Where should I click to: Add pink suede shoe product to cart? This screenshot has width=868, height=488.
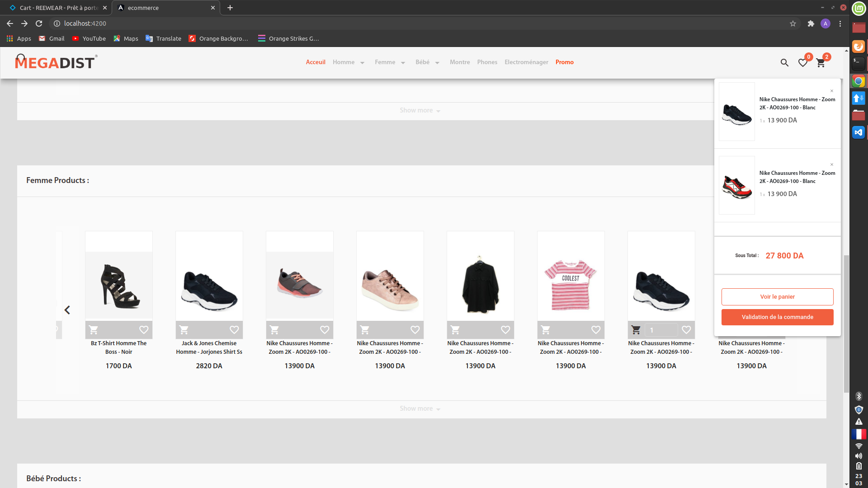pos(365,330)
